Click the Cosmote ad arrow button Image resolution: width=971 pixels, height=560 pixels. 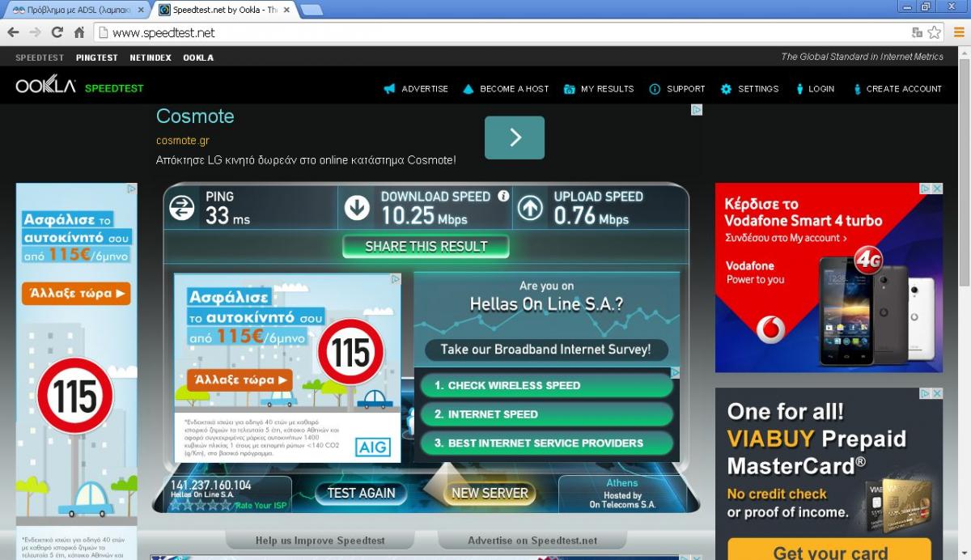[515, 138]
